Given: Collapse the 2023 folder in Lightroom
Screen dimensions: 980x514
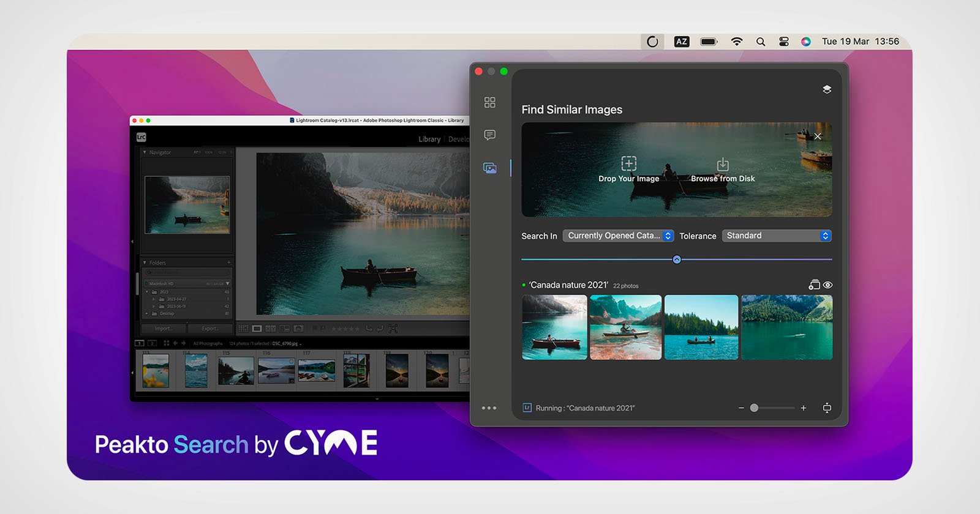Looking at the screenshot, I should click(147, 292).
